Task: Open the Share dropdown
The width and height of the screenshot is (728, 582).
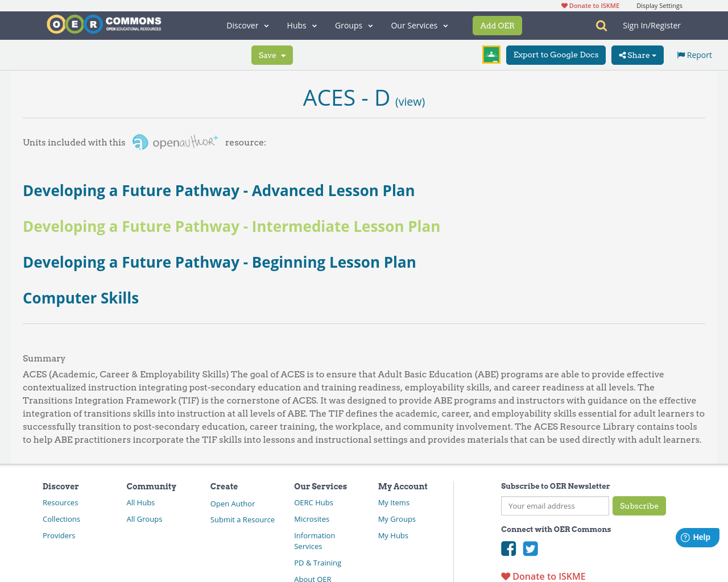Action: pyautogui.click(x=637, y=54)
